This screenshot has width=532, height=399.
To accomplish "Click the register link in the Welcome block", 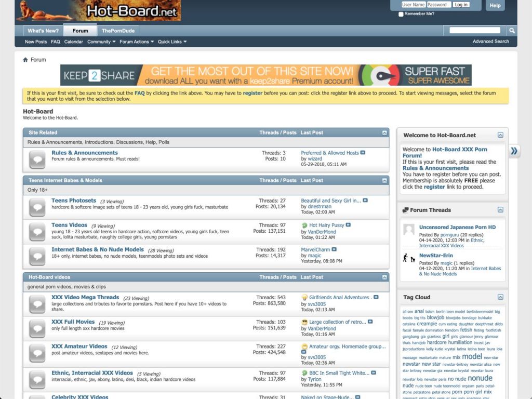I will (434, 187).
